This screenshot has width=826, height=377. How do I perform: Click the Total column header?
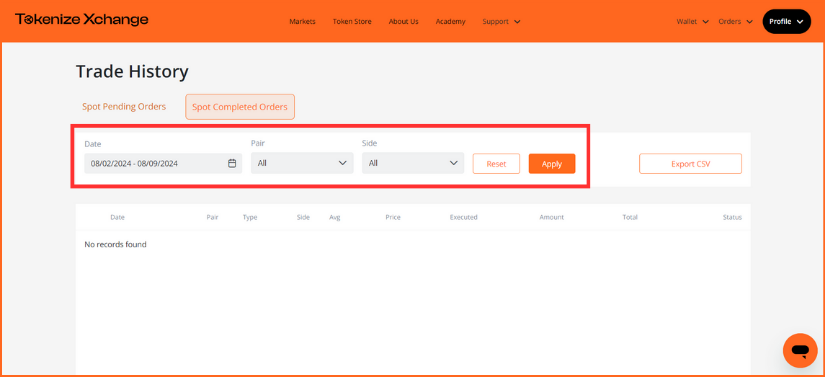click(x=630, y=217)
